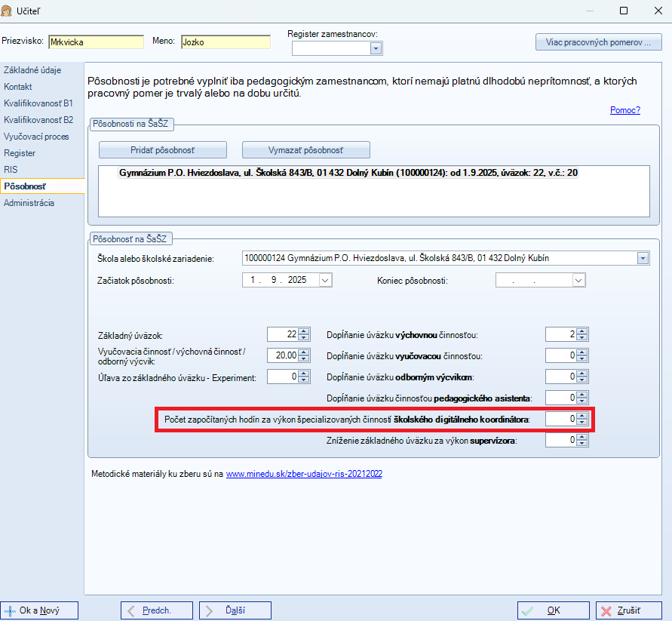672x621 pixels.
Task: Click Základný úväzok stepper arrows
Action: (304, 335)
